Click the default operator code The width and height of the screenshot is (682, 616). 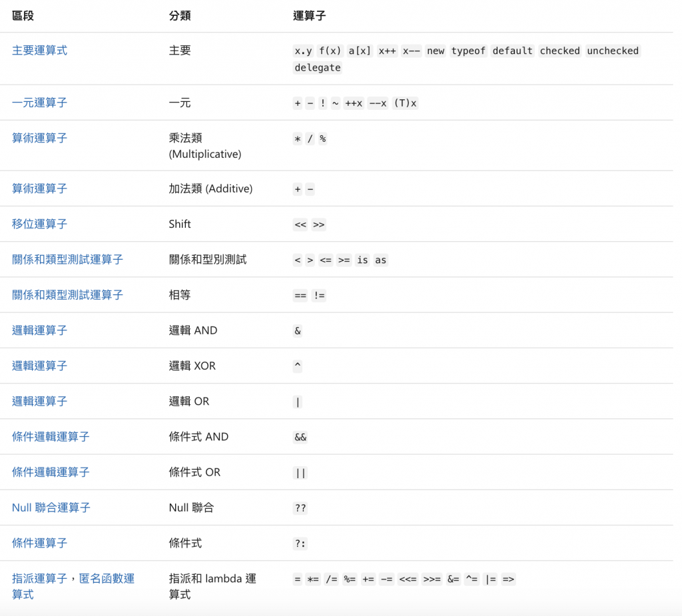point(512,51)
